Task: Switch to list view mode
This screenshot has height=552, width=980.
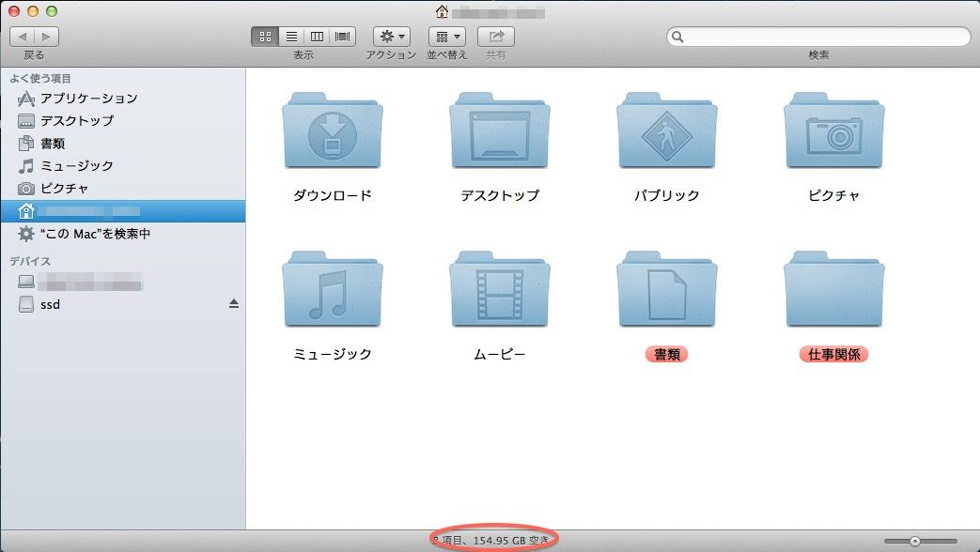Action: pos(291,37)
